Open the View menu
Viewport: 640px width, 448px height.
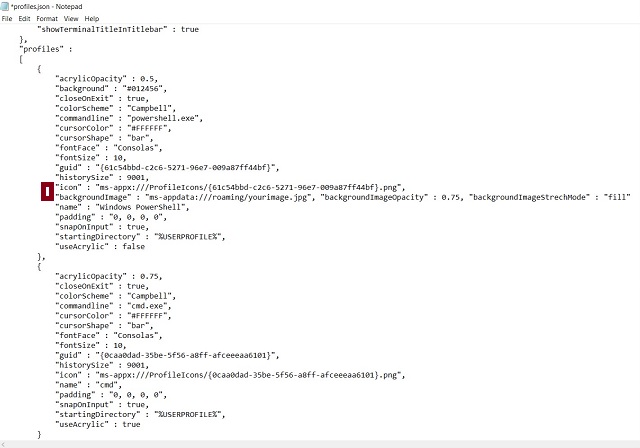(x=71, y=18)
